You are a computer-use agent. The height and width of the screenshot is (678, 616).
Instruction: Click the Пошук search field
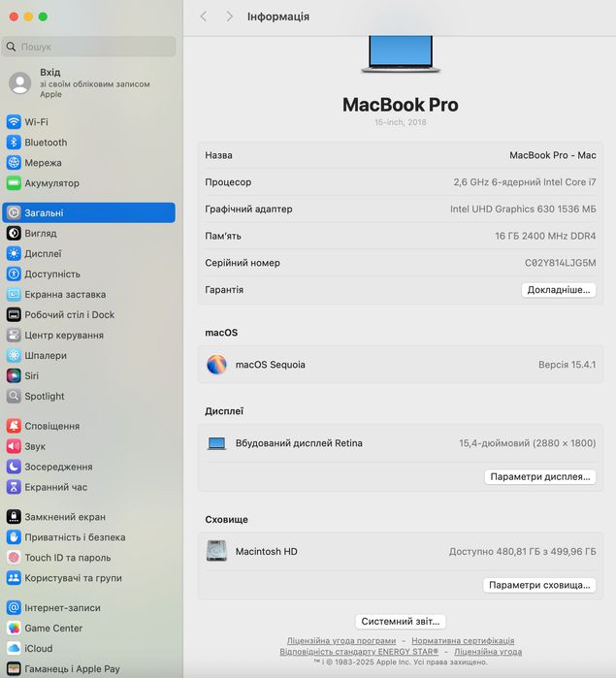(x=88, y=47)
